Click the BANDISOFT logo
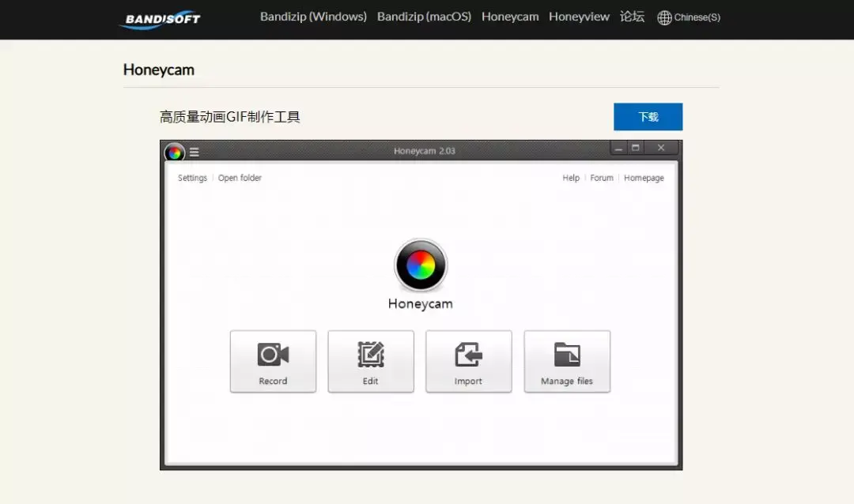The width and height of the screenshot is (854, 504). pyautogui.click(x=159, y=19)
